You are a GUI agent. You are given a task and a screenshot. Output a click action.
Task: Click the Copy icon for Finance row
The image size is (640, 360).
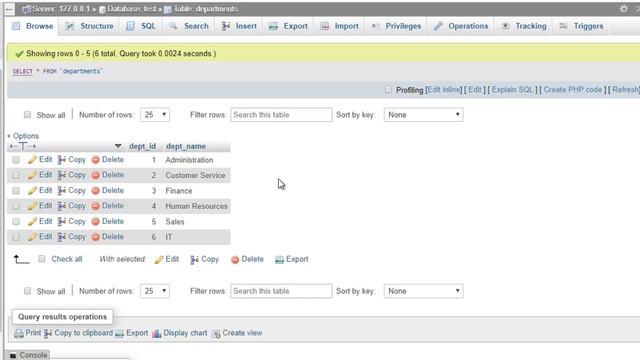pos(62,191)
